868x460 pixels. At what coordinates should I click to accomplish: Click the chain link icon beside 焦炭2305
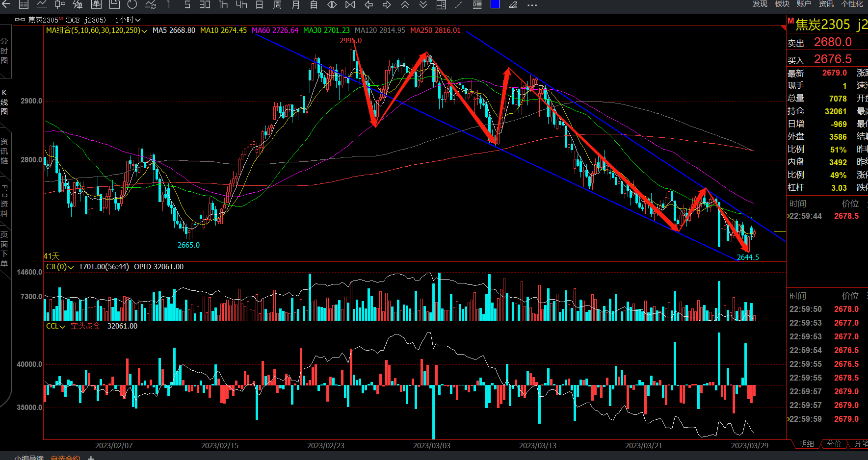[20, 20]
